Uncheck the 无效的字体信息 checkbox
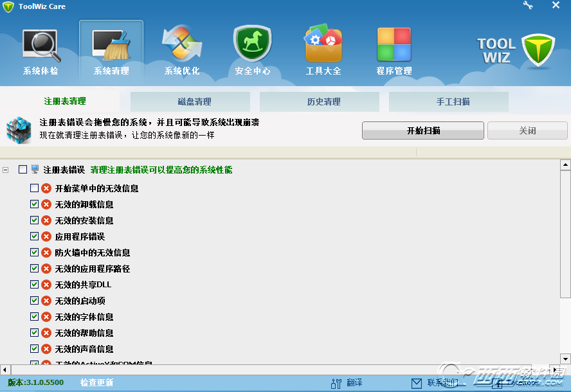Viewport: 571px width, 392px height. click(34, 316)
